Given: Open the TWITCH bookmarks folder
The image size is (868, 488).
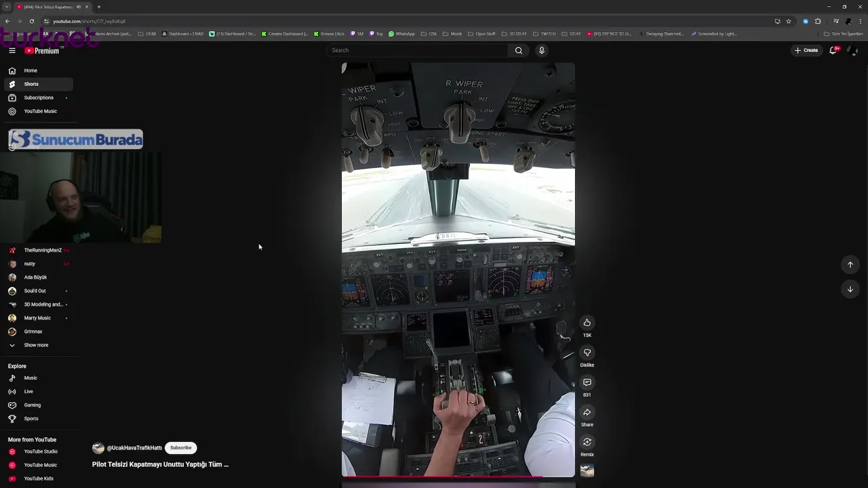Looking at the screenshot, I should point(545,34).
